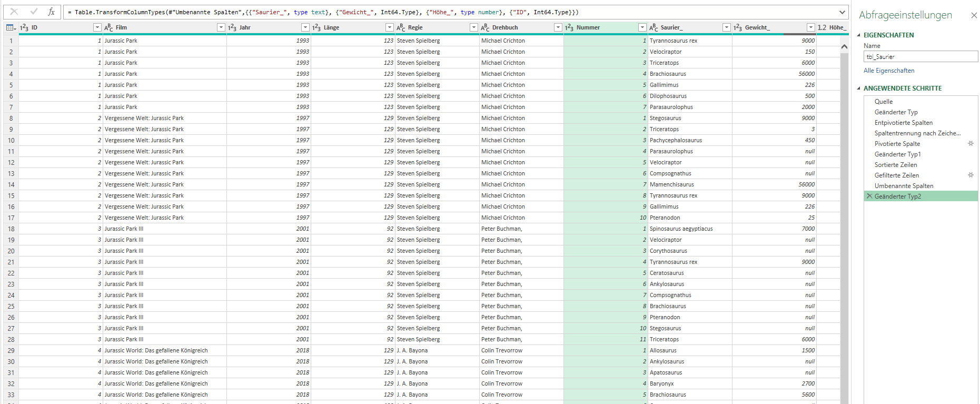The height and width of the screenshot is (404, 980).
Task: Click the vertical scrollbar up arrow
Action: 844,47
